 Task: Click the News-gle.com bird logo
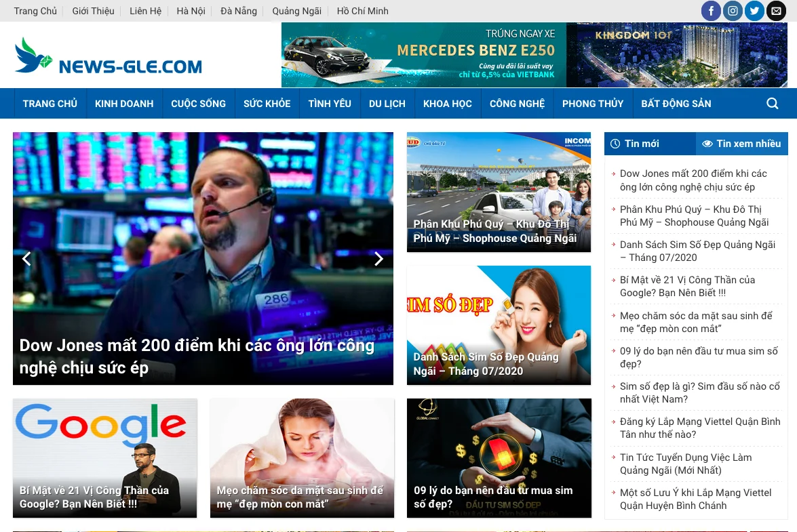click(109, 56)
